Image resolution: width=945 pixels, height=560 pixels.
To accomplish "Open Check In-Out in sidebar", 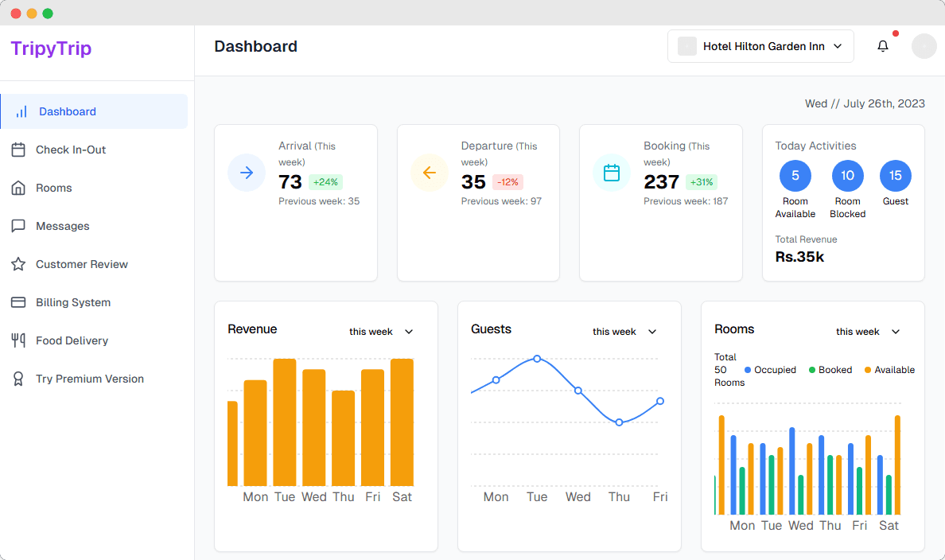I will tap(71, 150).
